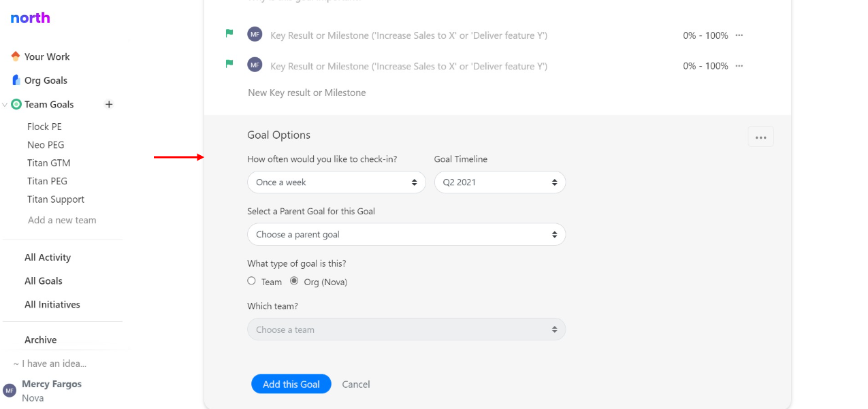Click the New Key result or Milestone field

click(307, 93)
